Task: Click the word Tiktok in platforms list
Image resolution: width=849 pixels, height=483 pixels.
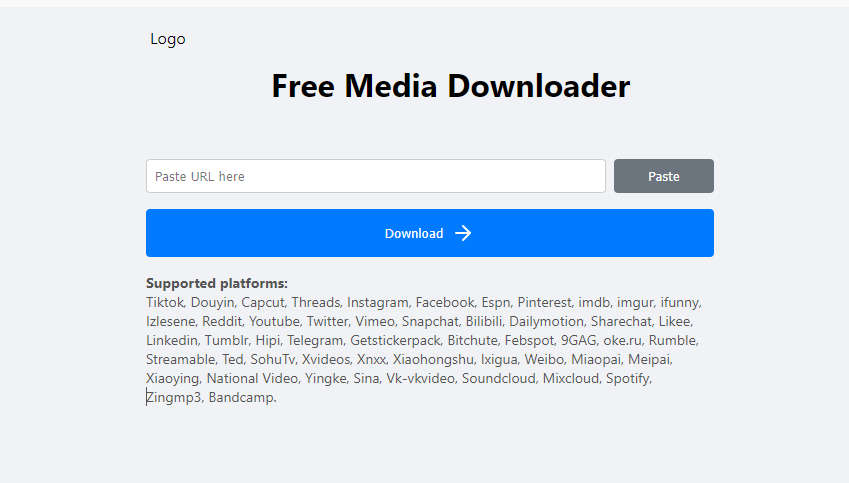Action: tap(165, 302)
